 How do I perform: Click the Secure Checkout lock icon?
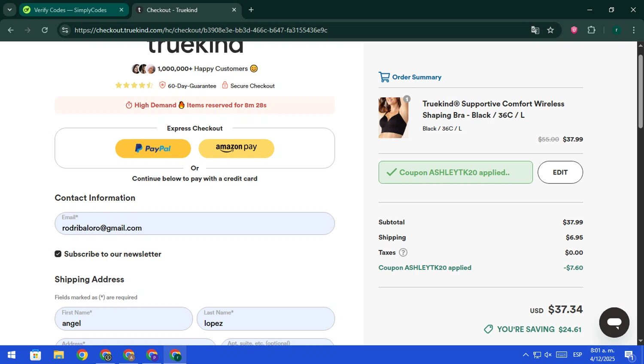tap(225, 85)
